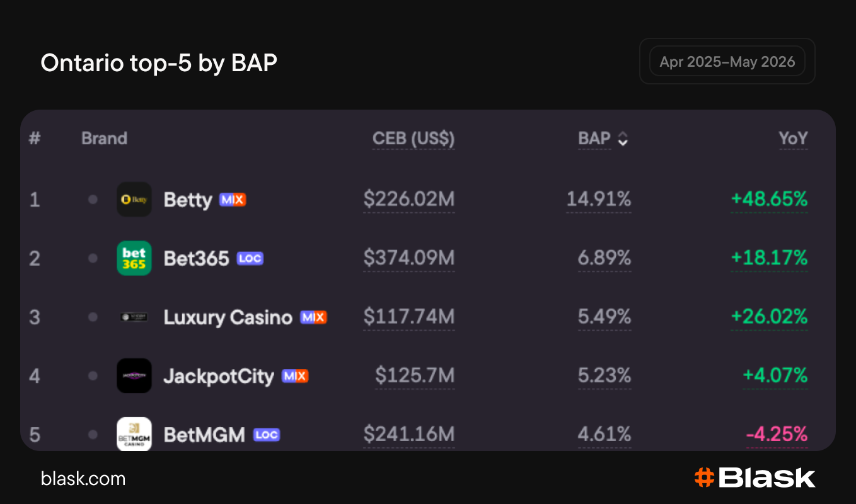Click the BAP column sort arrows

(x=623, y=139)
